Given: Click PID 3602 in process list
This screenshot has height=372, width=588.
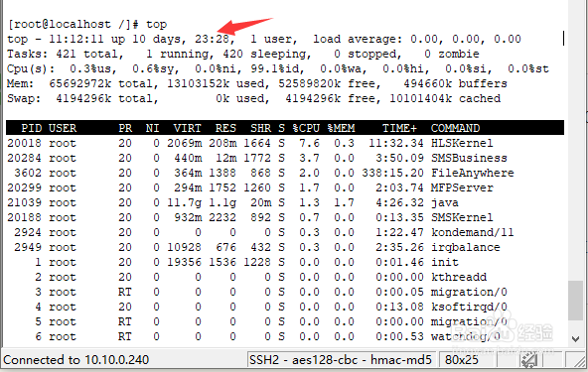Looking at the screenshot, I should [28, 173].
